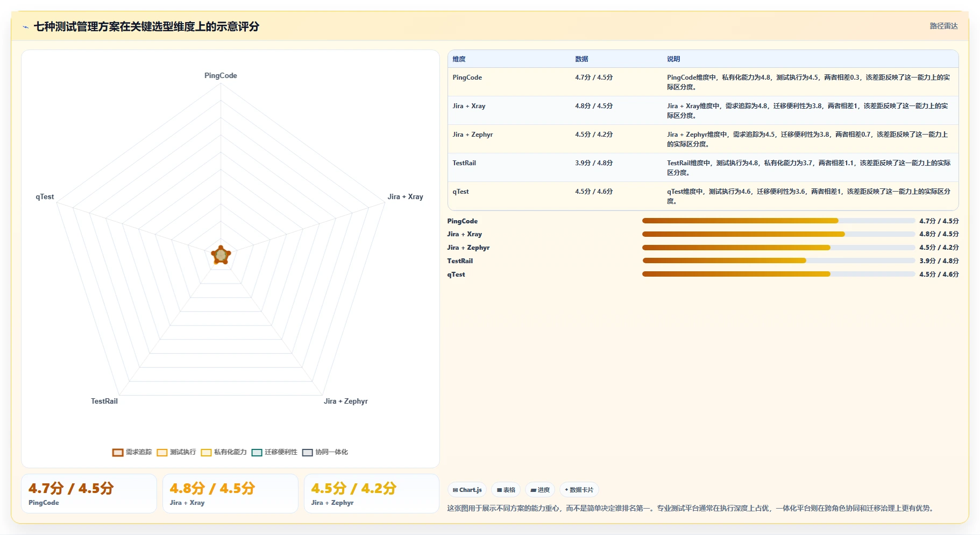Click the TestRail description text in 说明 column
980x535 pixels.
point(808,168)
